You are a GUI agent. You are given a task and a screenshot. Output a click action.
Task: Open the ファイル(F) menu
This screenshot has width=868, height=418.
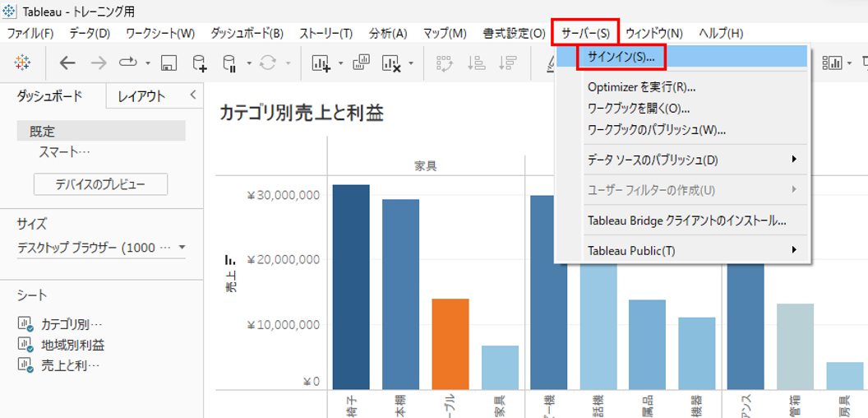(30, 33)
